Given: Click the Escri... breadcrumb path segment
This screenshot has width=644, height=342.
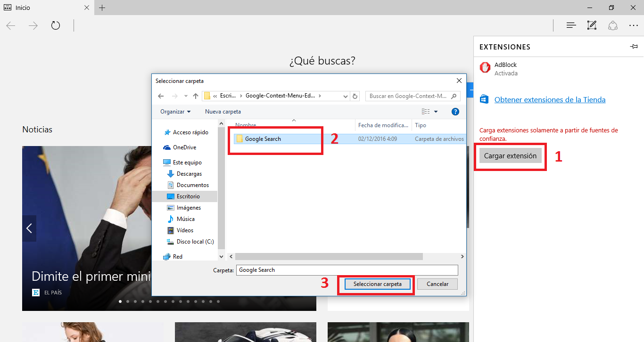Looking at the screenshot, I should (228, 96).
